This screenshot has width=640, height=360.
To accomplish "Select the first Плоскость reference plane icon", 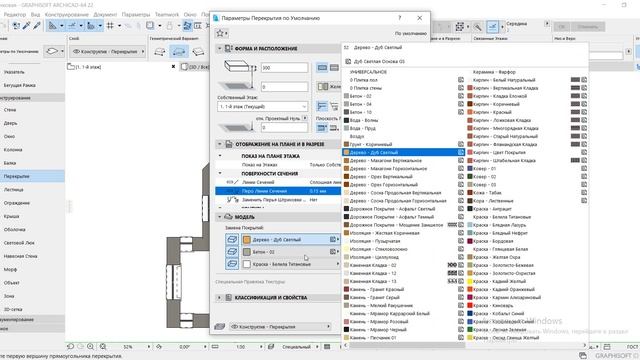I will click(322, 127).
